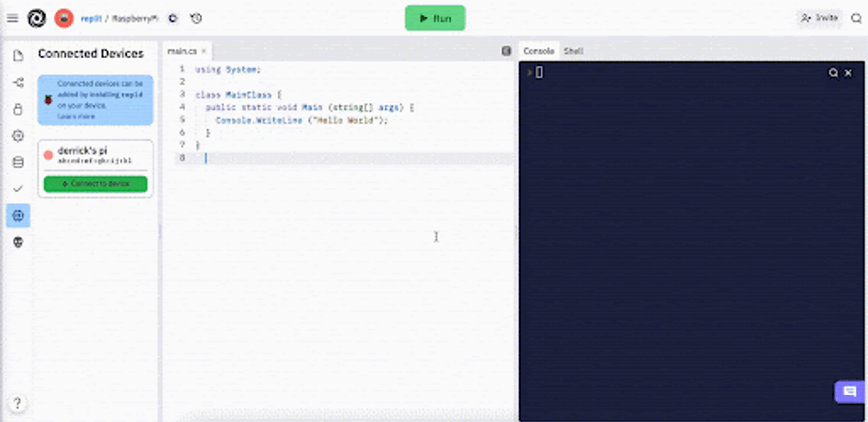This screenshot has height=422, width=868.
Task: Open the Version control sidebar icon
Action: [18, 82]
